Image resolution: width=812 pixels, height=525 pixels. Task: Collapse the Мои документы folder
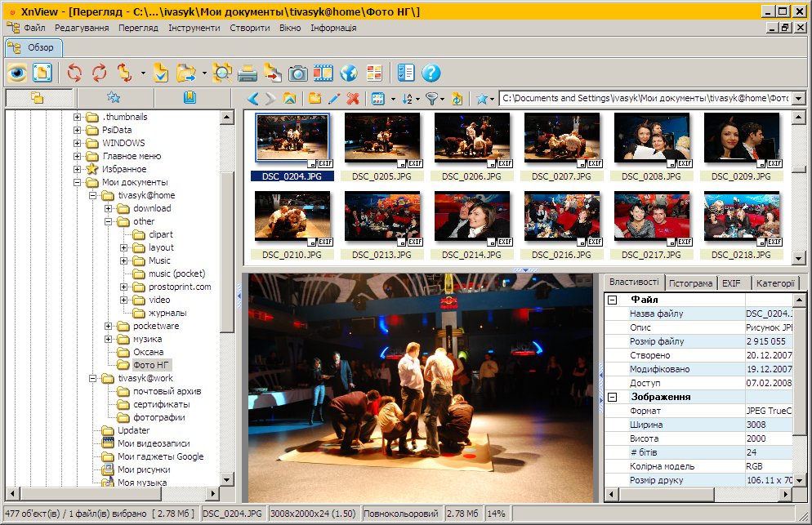[77, 182]
